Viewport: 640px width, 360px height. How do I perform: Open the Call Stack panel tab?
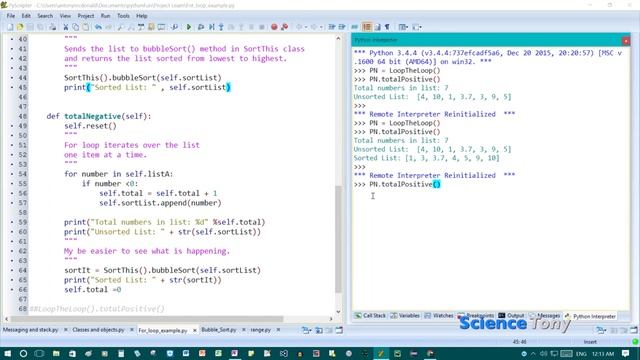pyautogui.click(x=370, y=316)
